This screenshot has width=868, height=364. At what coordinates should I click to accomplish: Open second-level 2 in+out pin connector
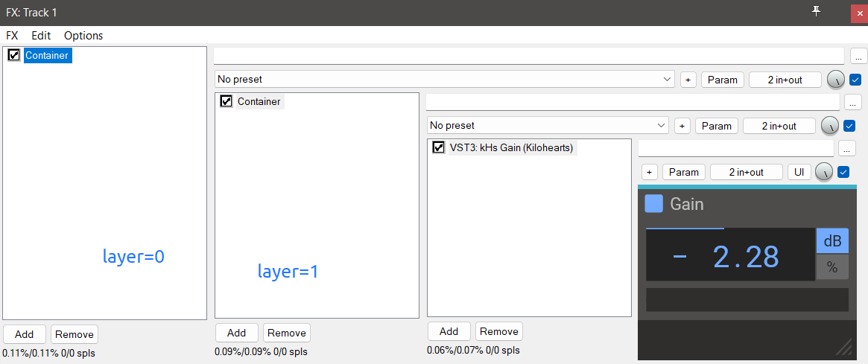coord(779,126)
